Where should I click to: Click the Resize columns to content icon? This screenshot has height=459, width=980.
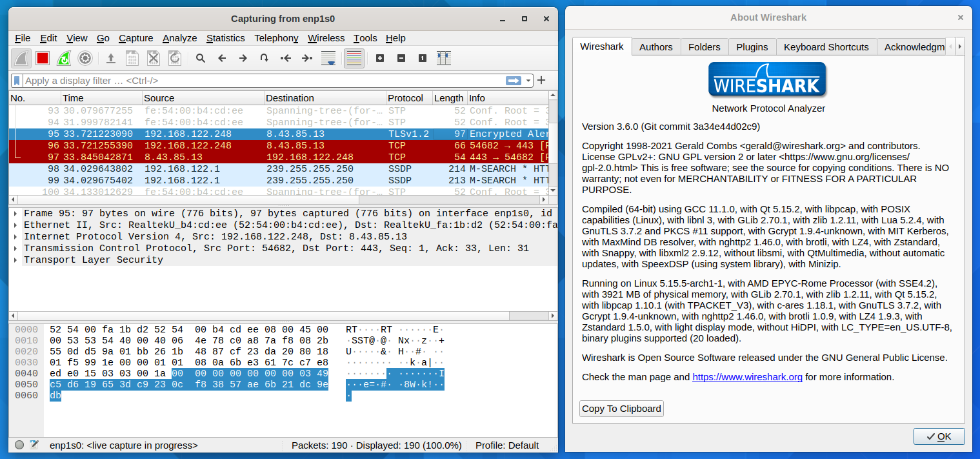tap(444, 58)
